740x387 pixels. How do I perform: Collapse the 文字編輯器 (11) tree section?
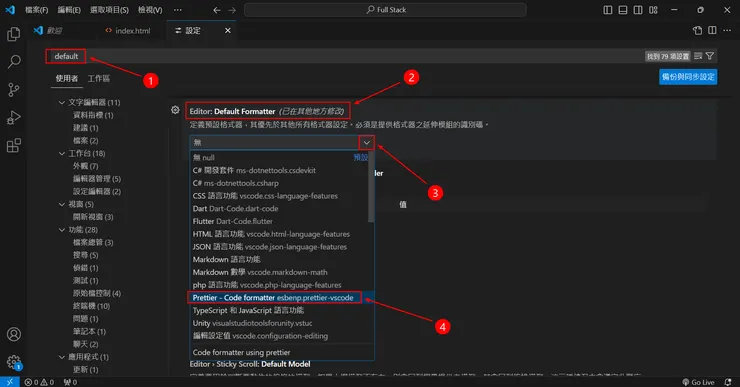(x=62, y=102)
